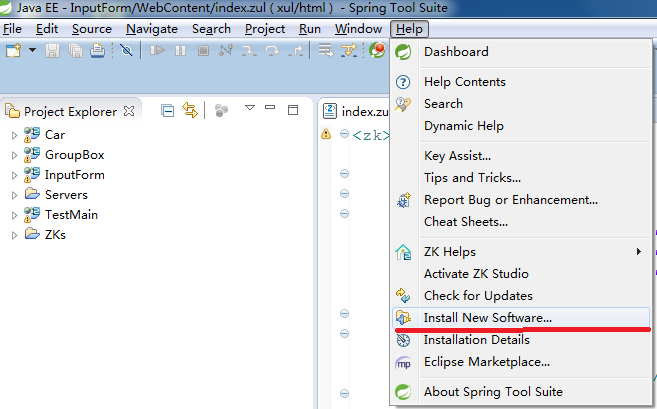Close the open Help menu

coord(409,29)
